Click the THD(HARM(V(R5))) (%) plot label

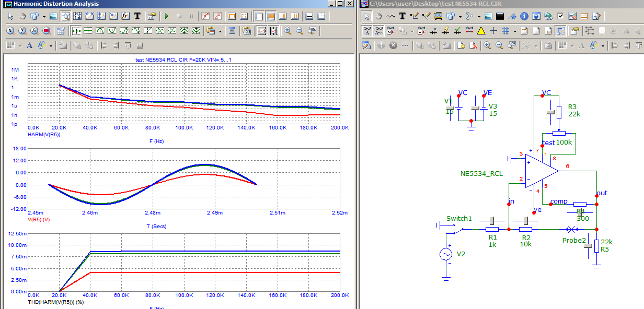[55, 302]
